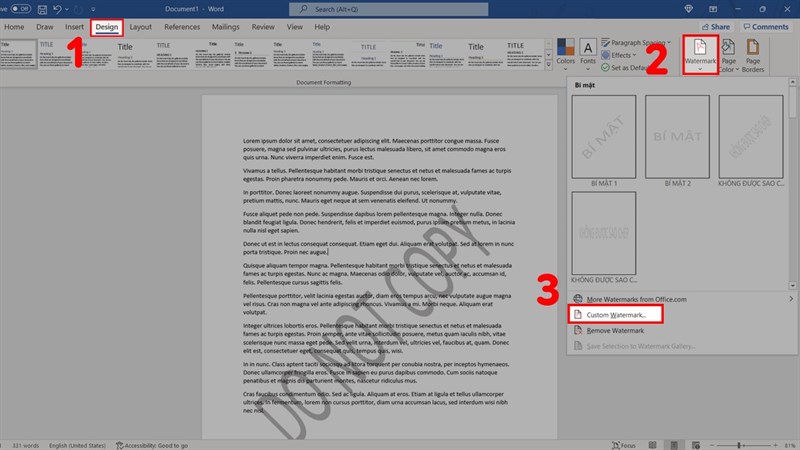Click Accessibility: Good to go status
The width and height of the screenshot is (800, 450).
pyautogui.click(x=152, y=445)
